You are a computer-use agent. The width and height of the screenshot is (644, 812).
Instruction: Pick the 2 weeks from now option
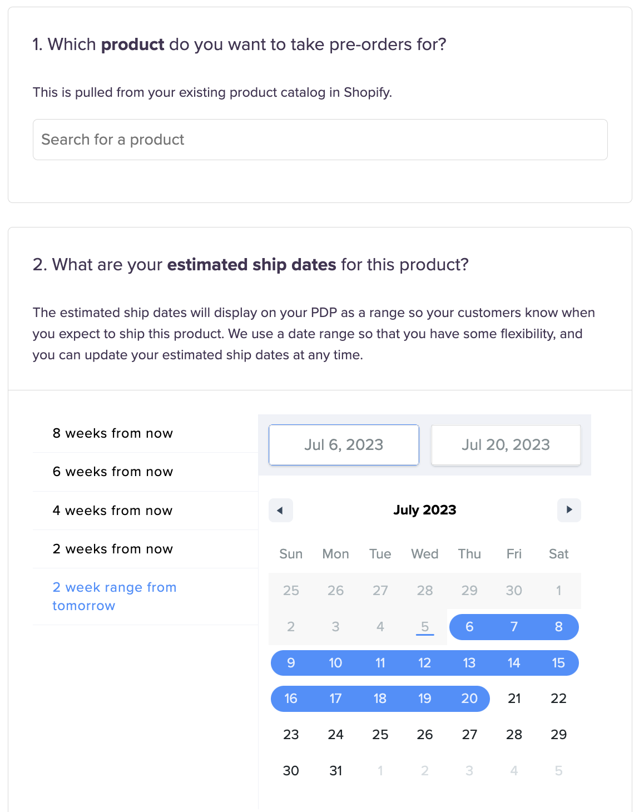[113, 549]
